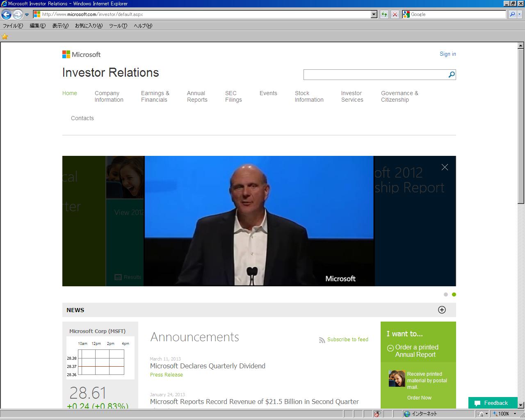Open Contacts navigation item
This screenshot has width=525, height=420.
click(x=82, y=118)
